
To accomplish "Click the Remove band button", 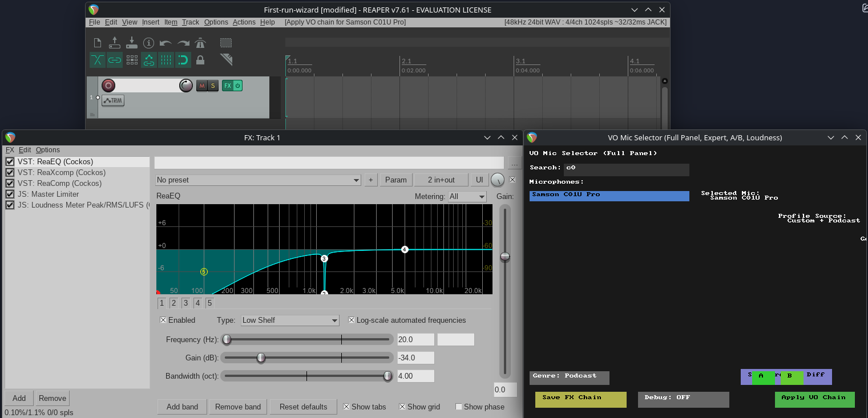I will point(238,407).
